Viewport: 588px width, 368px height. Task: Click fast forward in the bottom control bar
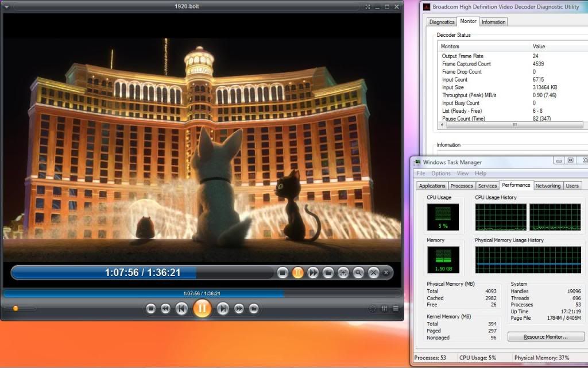point(239,309)
